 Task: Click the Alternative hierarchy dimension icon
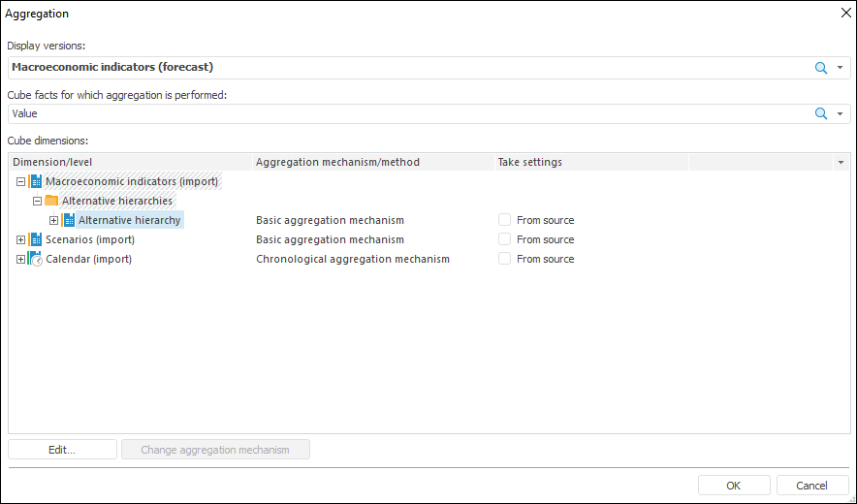(x=69, y=220)
